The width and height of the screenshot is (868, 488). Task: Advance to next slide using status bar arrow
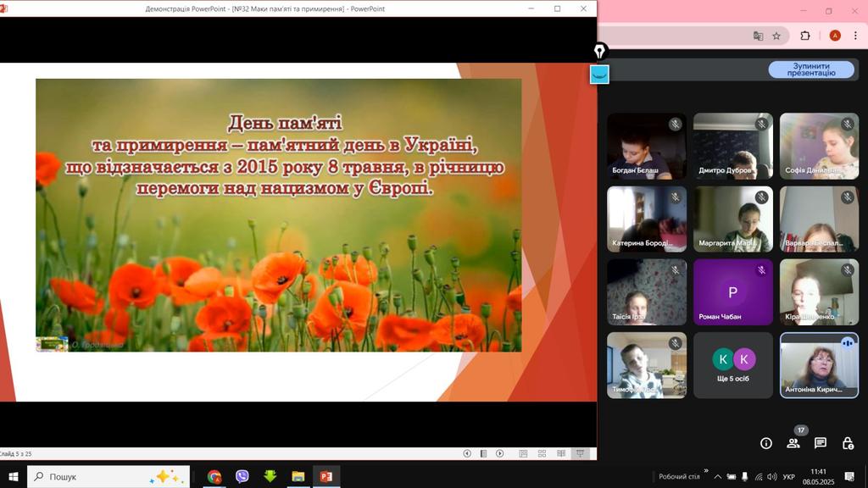click(500, 454)
